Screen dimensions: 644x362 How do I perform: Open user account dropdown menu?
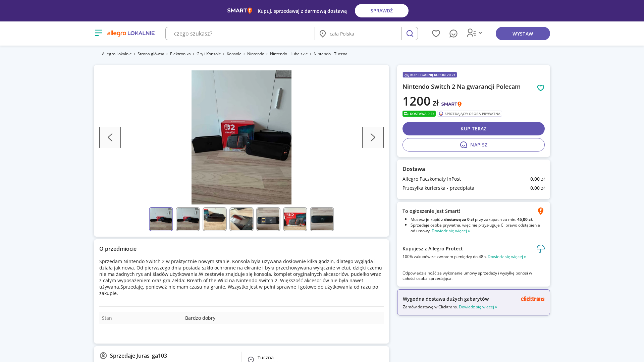point(474,33)
